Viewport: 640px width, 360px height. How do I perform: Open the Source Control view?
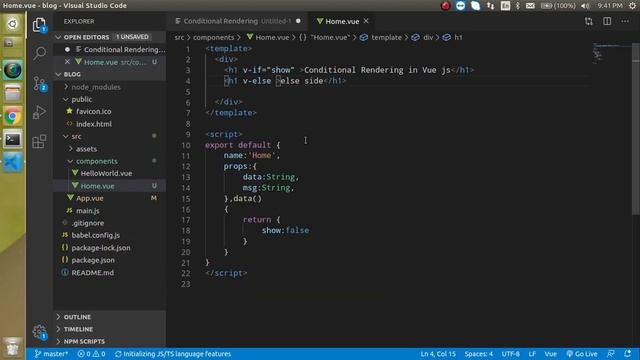click(39, 83)
